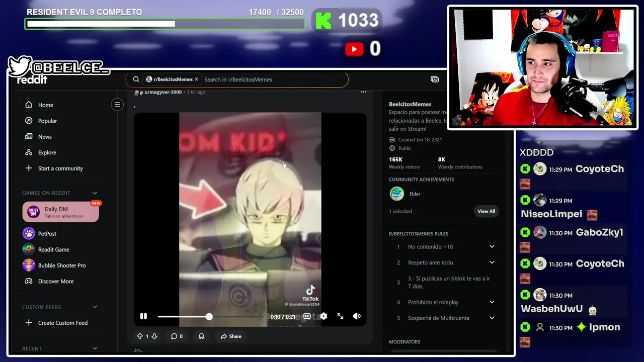Click the search magnifier icon
Viewport: 644px width, 362px height.
(x=136, y=79)
